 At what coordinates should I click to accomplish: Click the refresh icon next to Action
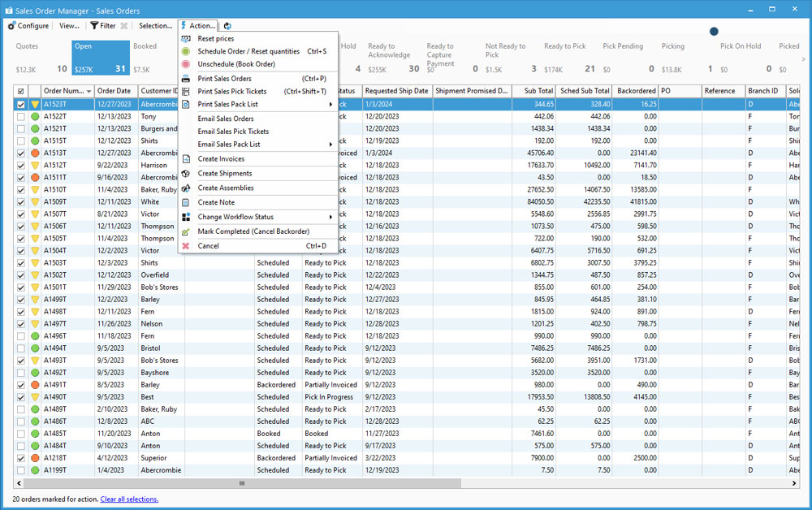[x=227, y=26]
